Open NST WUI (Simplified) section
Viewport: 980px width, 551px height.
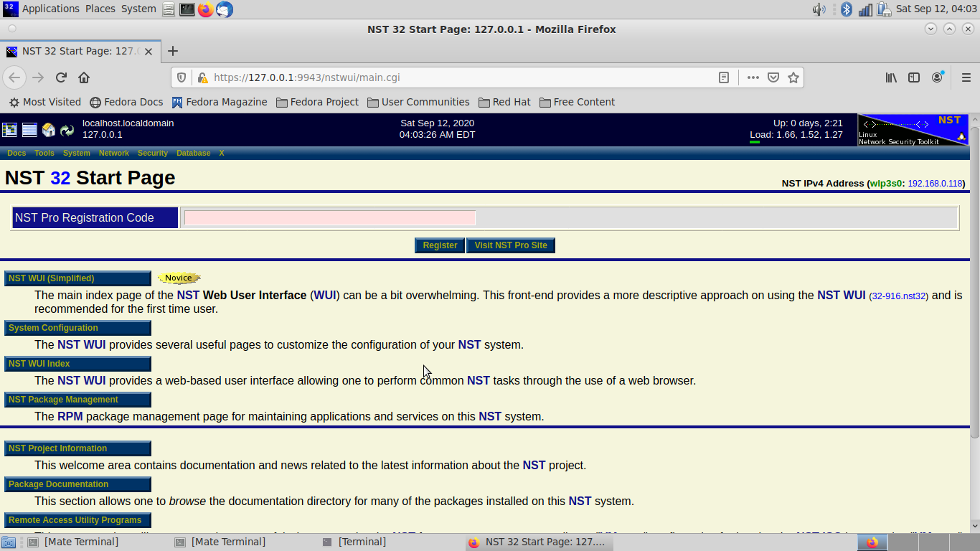77,278
